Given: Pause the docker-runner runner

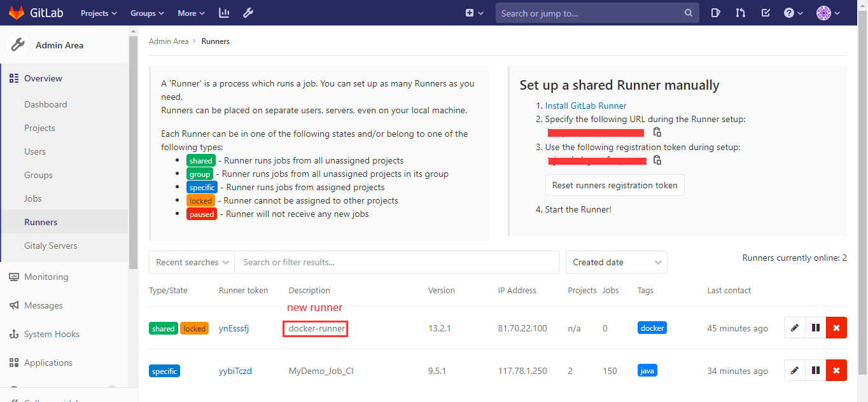Looking at the screenshot, I should [x=815, y=328].
